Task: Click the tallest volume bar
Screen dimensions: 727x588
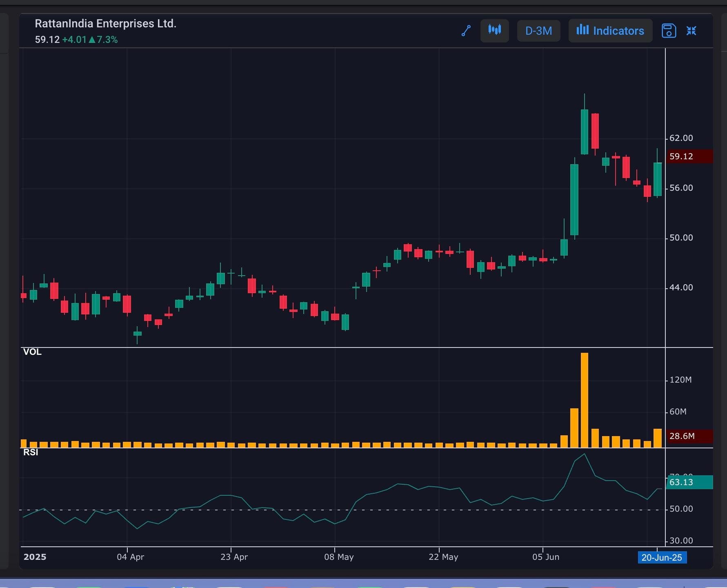Action: pos(585,400)
